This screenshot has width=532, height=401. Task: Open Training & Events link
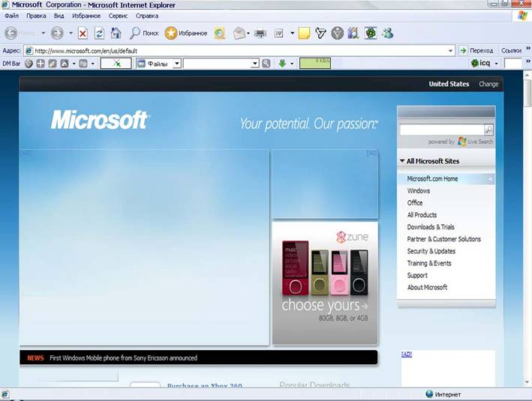429,263
